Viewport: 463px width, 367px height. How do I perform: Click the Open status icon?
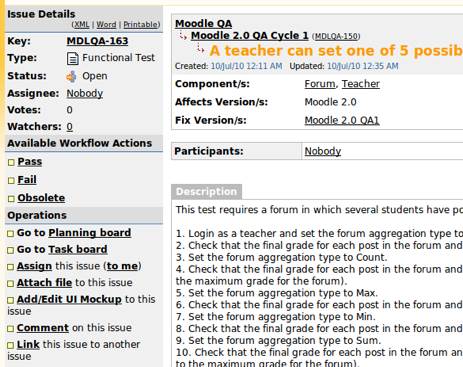click(72, 77)
